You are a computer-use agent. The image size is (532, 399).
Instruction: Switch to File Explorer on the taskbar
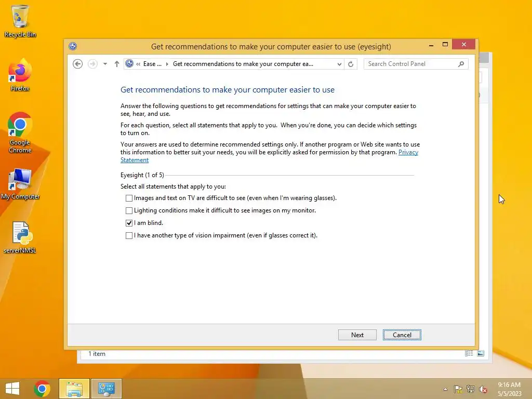(74, 389)
